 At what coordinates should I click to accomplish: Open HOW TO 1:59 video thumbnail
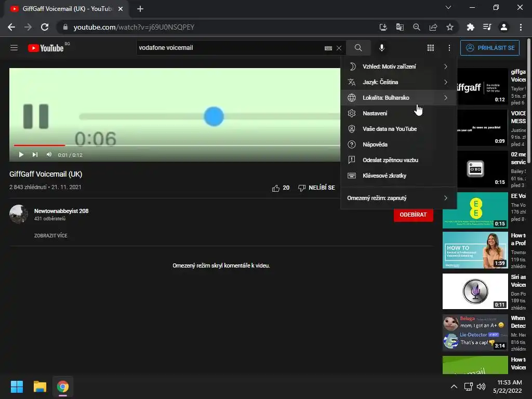(x=475, y=250)
